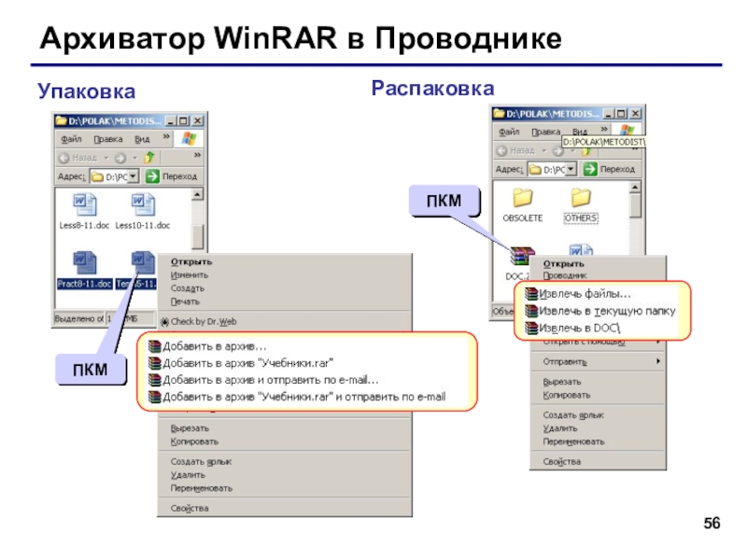Open forward history dropdown in Упаковка window
747x560 pixels.
(x=134, y=158)
